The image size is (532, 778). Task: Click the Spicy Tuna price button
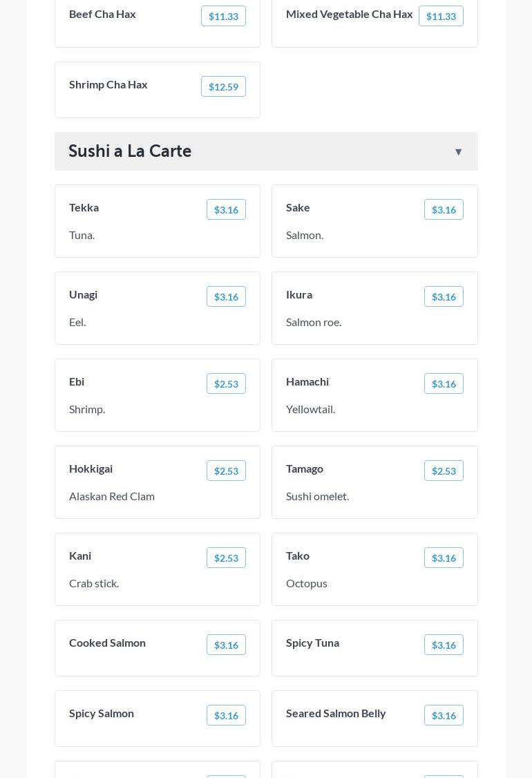pos(444,645)
